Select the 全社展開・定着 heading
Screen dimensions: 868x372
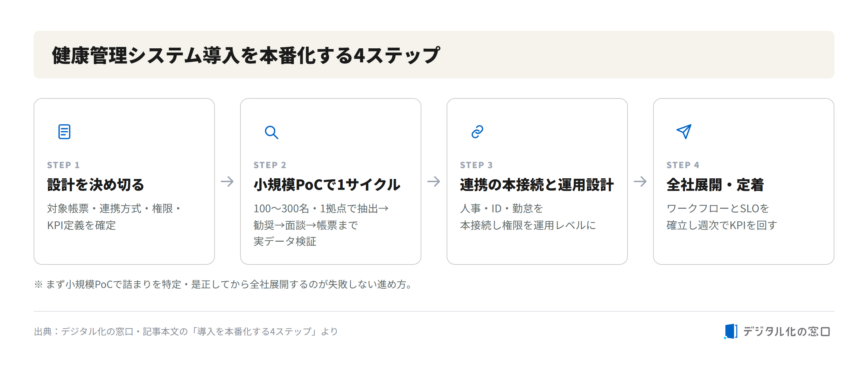[x=715, y=185]
